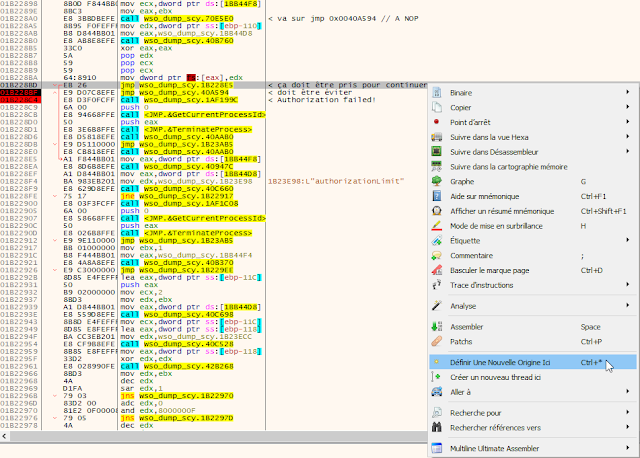Expand the Point d'arrêt submenu arrow
The width and height of the screenshot is (640, 458).
pos(628,122)
